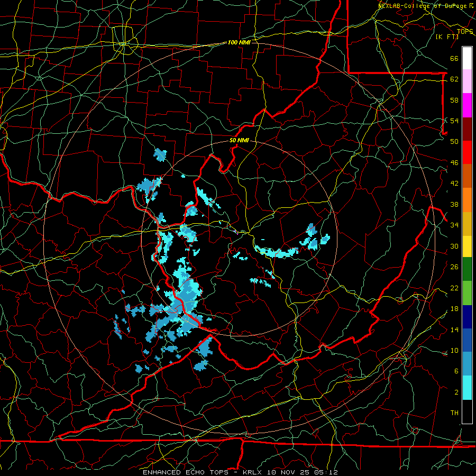Click the "05:12" timestamp
The height and width of the screenshot is (476, 476).
click(326, 472)
